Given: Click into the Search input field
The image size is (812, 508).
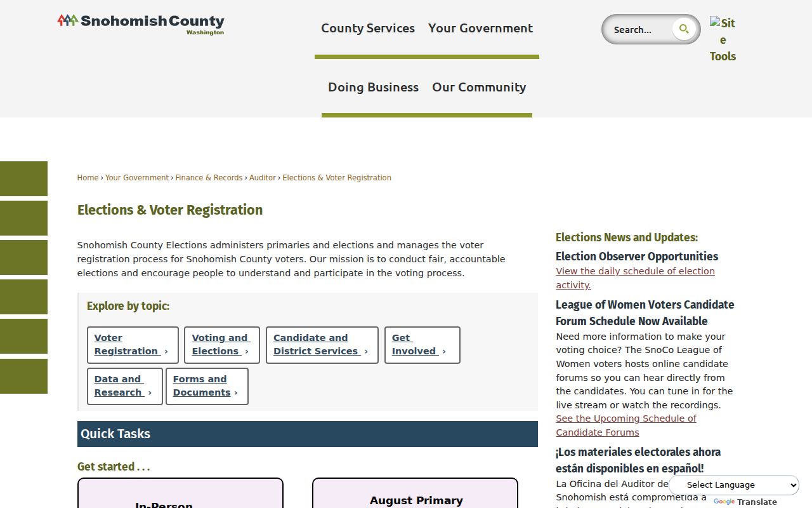Looking at the screenshot, I should pos(638,29).
